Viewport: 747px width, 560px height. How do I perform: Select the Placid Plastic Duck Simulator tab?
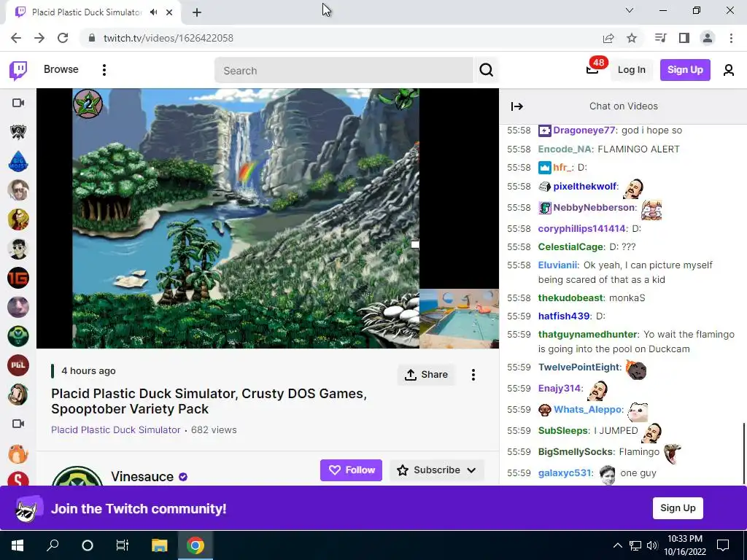pos(86,12)
